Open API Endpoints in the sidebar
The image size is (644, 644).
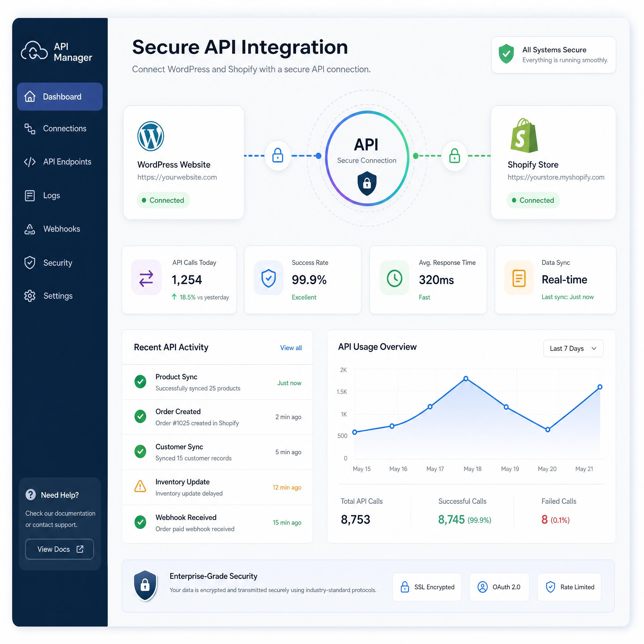coord(58,162)
